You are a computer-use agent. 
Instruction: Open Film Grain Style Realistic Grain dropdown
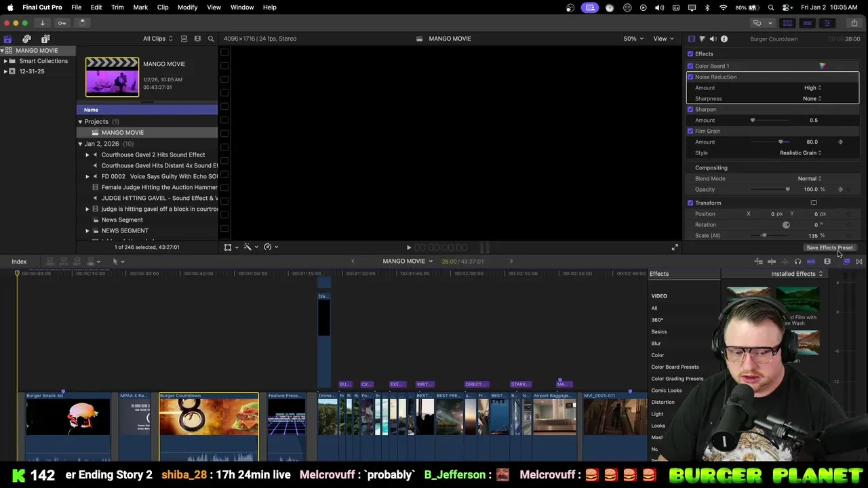click(800, 152)
